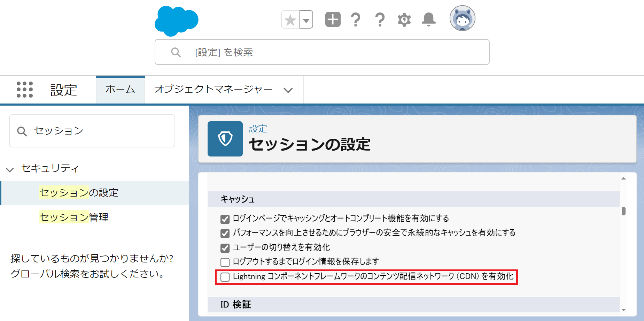The height and width of the screenshot is (321, 644).
Task: Open the user profile avatar
Action: point(462,19)
